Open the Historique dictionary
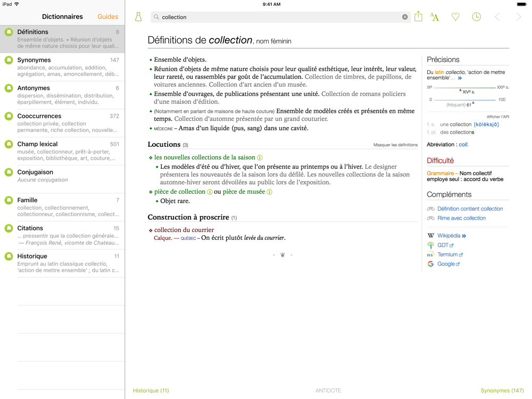 [x=62, y=263]
